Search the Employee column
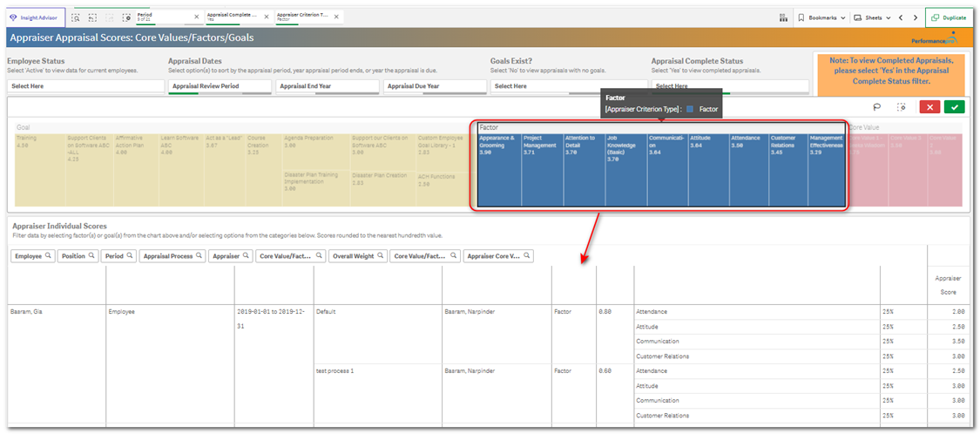The image size is (980, 434). click(33, 255)
